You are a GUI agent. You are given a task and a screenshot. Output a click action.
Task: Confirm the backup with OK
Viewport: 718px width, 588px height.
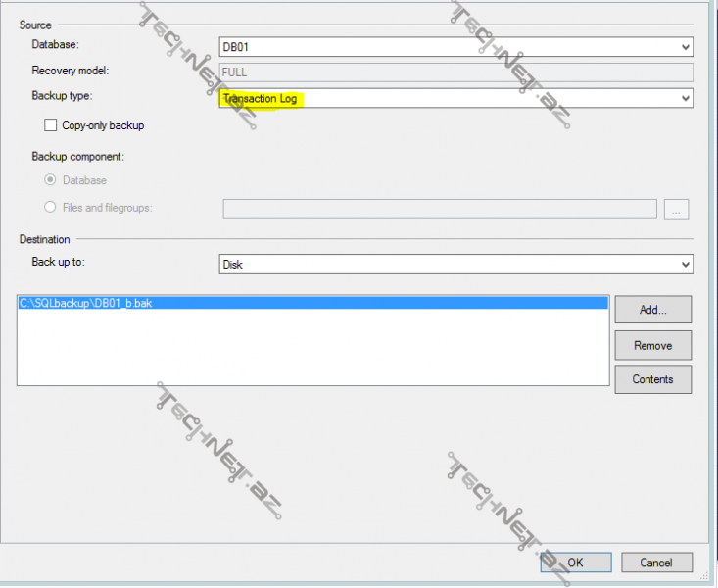pyautogui.click(x=575, y=563)
